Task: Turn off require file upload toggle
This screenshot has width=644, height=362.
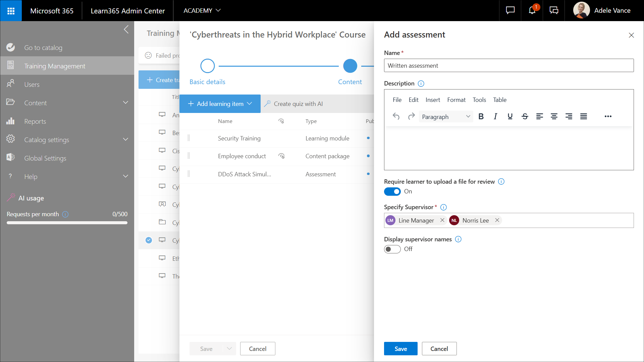Action: 392,191
